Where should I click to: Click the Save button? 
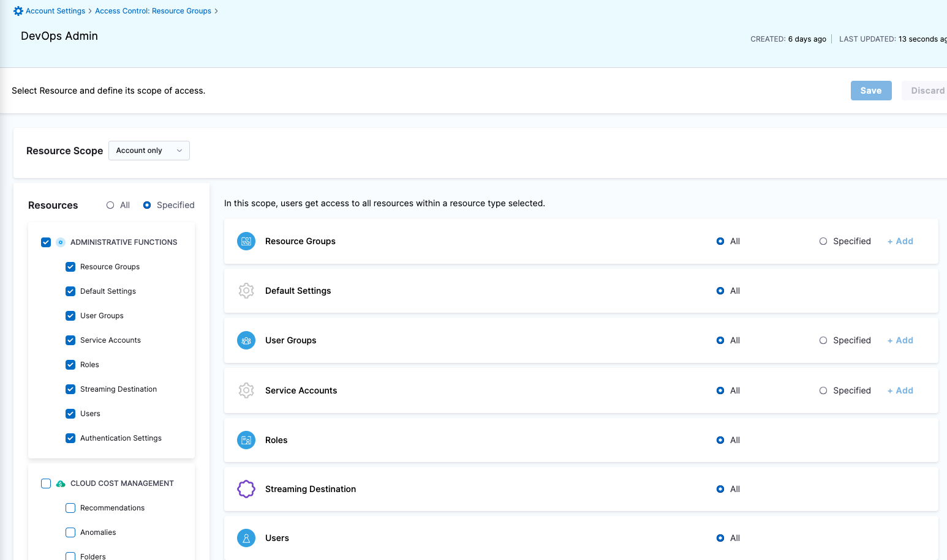(871, 90)
